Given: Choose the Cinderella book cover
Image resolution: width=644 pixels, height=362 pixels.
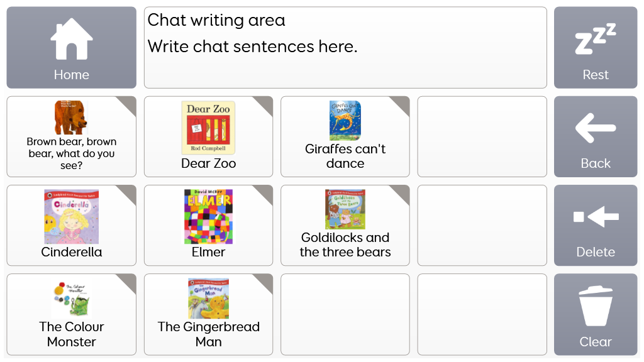Looking at the screenshot, I should [x=71, y=216].
